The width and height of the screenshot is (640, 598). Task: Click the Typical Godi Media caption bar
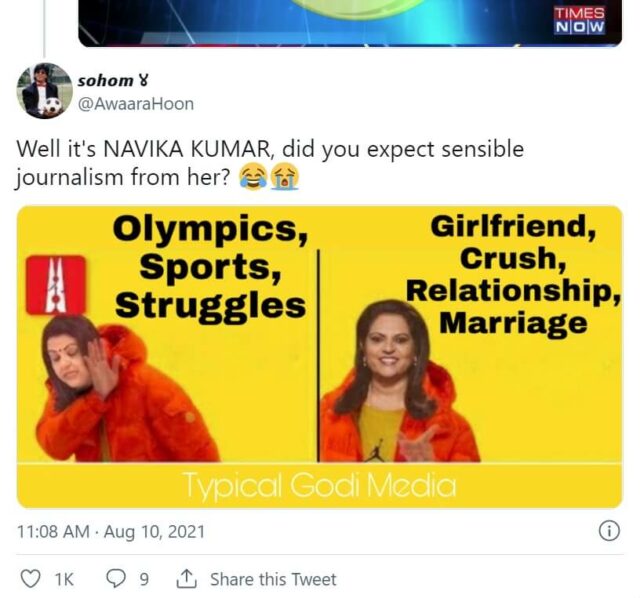[320, 485]
